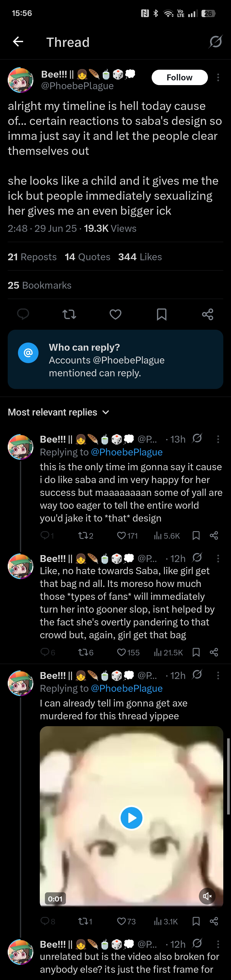This screenshot has width=231, height=980.
Task: View the 21 Reposts list
Action: click(32, 257)
